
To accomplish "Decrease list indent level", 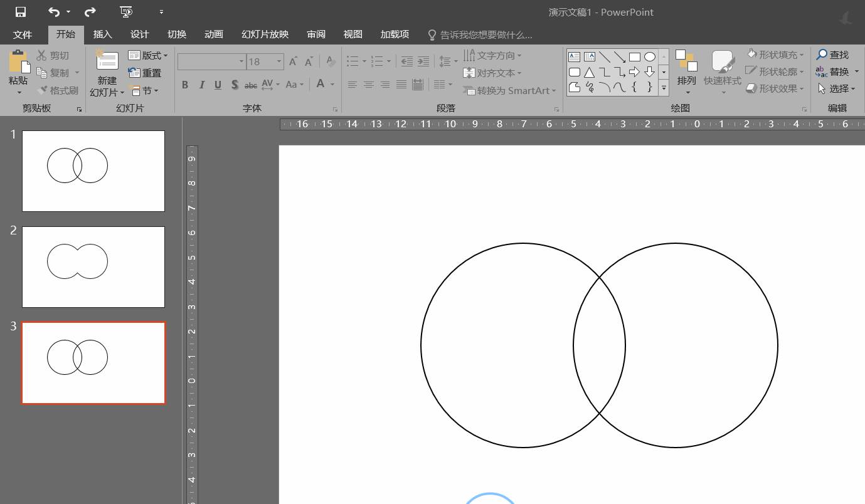I will (x=407, y=61).
